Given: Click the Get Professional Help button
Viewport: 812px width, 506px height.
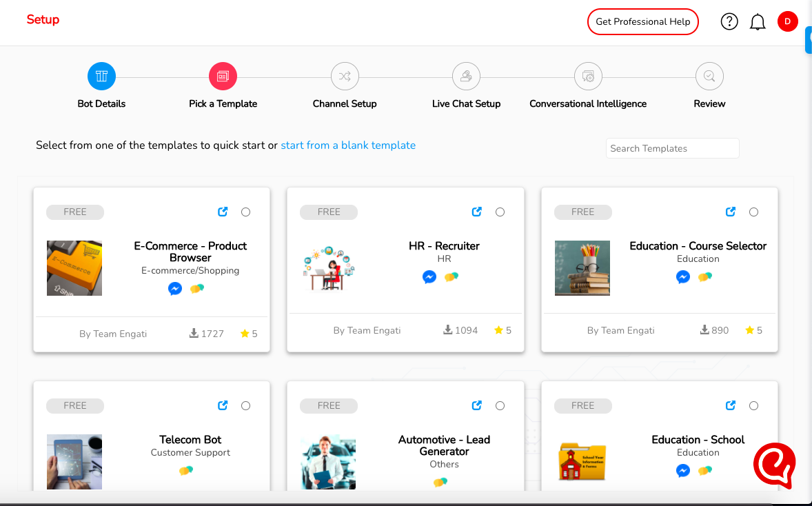Looking at the screenshot, I should tap(642, 21).
